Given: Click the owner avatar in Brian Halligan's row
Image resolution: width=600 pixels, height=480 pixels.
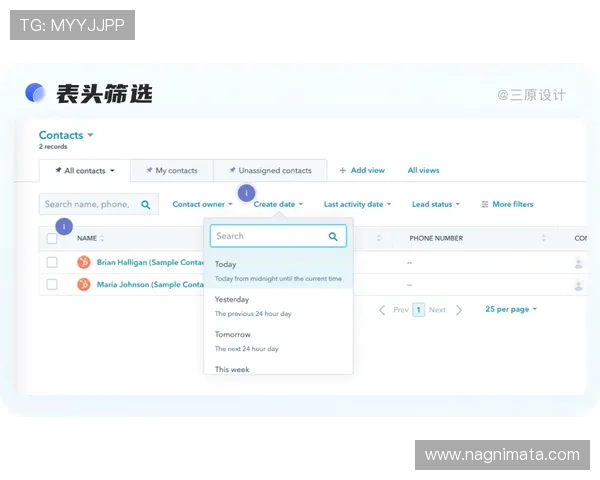Looking at the screenshot, I should click(x=579, y=263).
